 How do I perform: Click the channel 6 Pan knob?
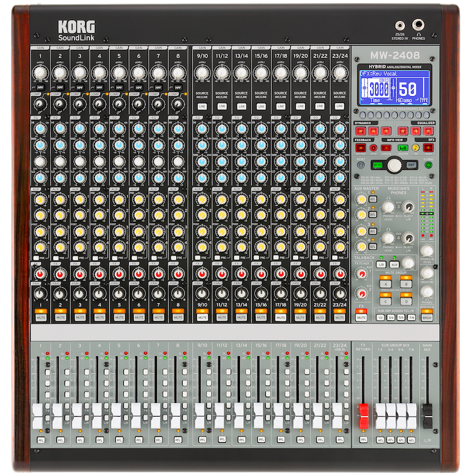(139, 294)
